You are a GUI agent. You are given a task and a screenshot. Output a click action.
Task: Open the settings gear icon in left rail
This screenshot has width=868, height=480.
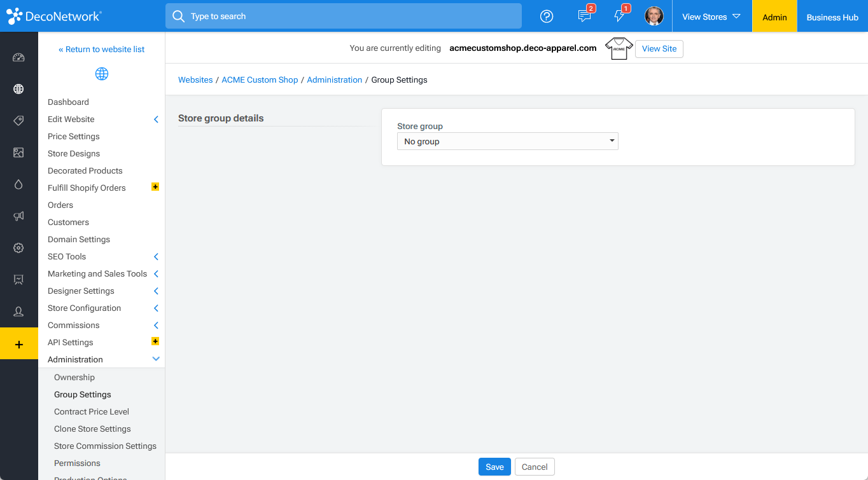[x=18, y=248]
